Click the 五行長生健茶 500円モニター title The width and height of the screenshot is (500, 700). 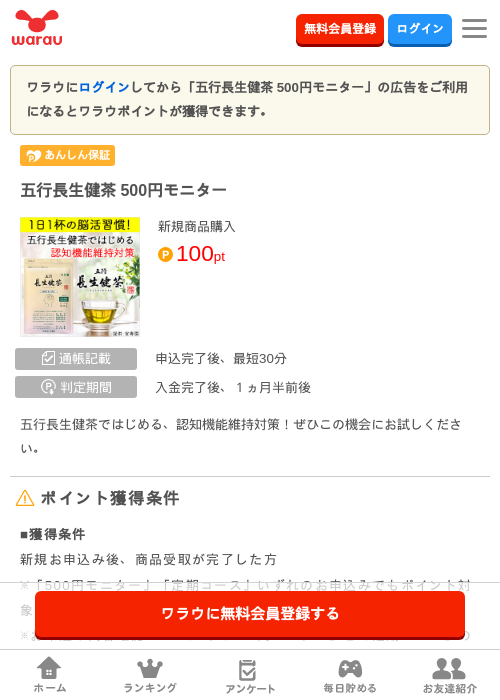(124, 190)
